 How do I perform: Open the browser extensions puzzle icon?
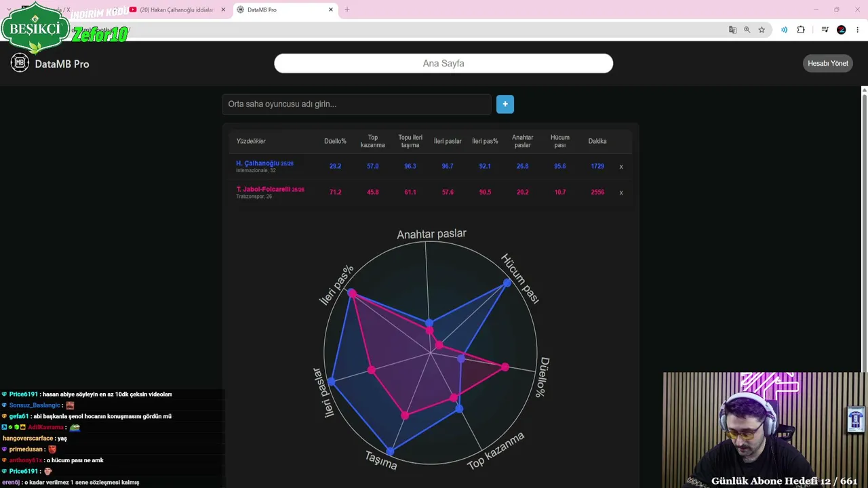click(801, 30)
